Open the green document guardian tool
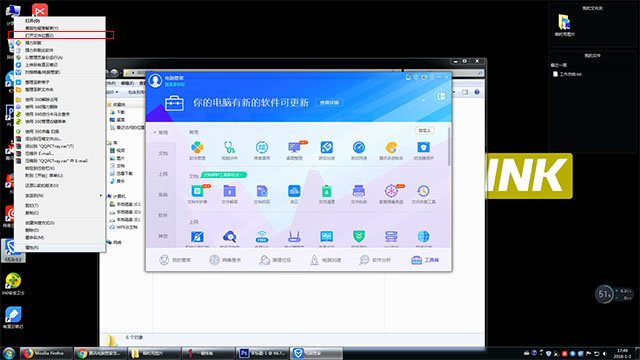640x360 pixels. 197,191
